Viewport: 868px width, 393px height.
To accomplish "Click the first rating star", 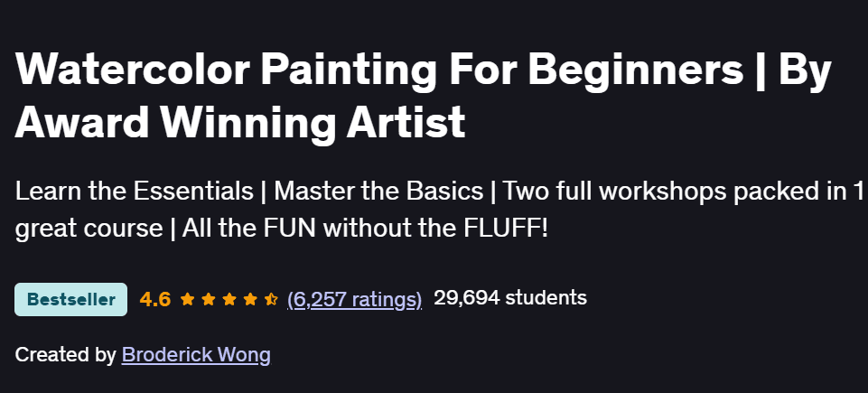I will (188, 299).
